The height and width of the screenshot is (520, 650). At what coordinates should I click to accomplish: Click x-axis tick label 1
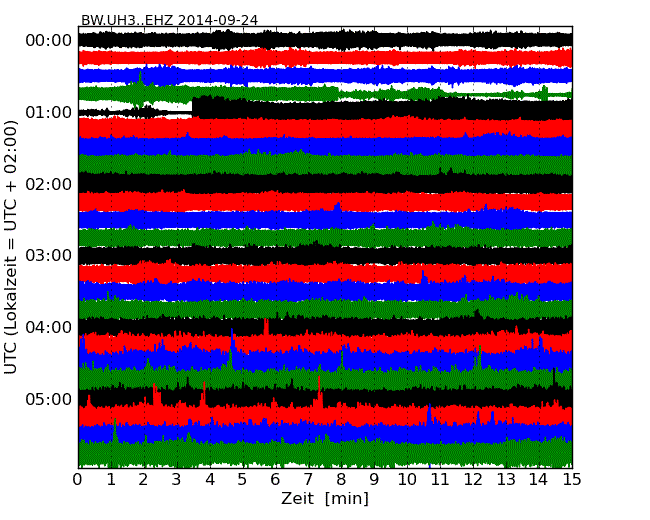[111, 480]
